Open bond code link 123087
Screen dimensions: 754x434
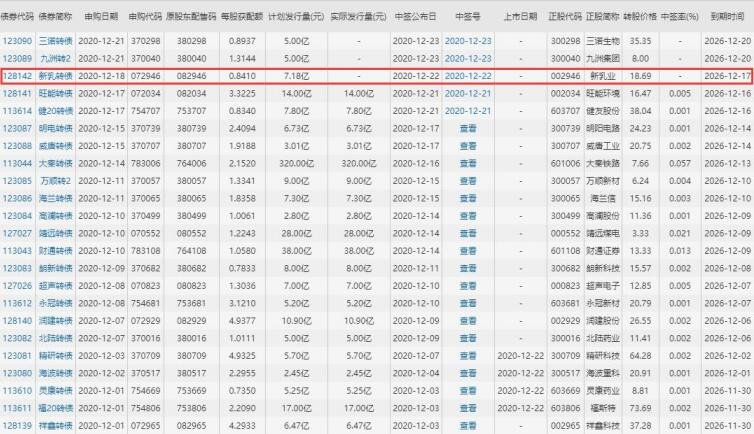(x=17, y=128)
